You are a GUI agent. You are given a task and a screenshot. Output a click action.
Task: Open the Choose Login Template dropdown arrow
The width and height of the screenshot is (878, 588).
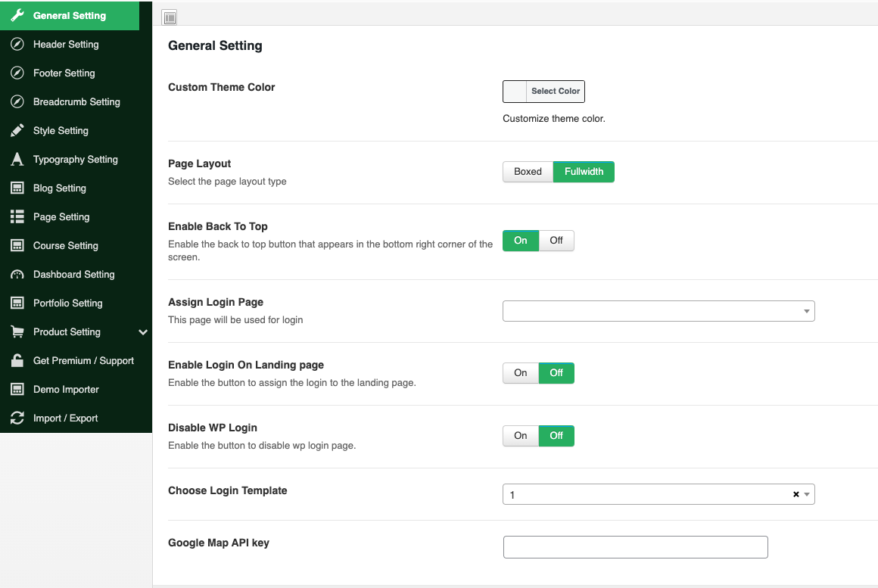(807, 494)
